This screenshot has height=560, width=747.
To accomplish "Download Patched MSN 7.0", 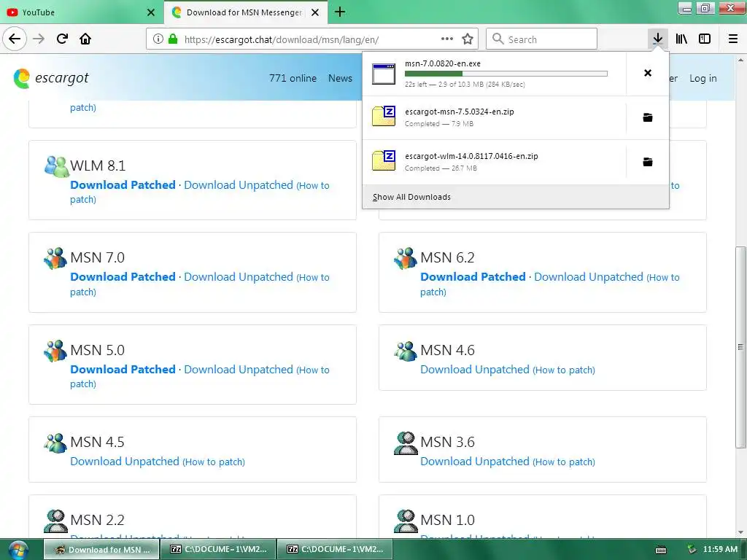I will pyautogui.click(x=123, y=276).
